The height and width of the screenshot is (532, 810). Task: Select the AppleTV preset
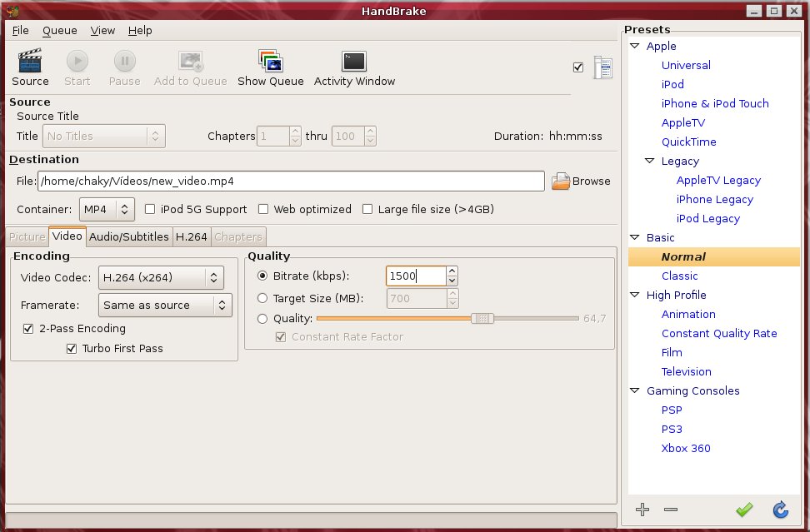point(683,123)
